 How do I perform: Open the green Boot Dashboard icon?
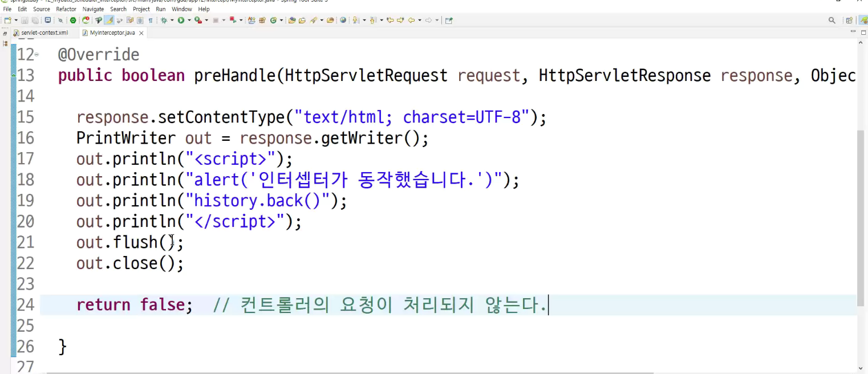73,20
